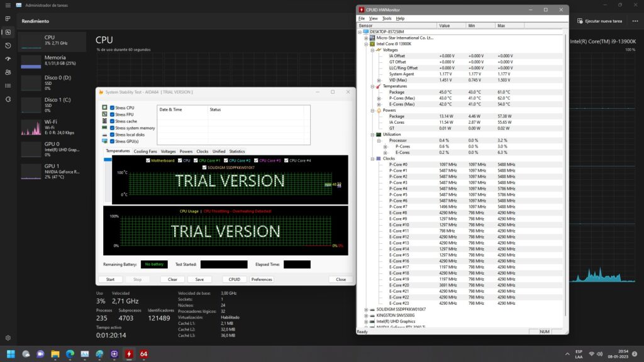Expand the VID (Max) entry
Viewport: 644px width, 362px height.
pyautogui.click(x=378, y=79)
